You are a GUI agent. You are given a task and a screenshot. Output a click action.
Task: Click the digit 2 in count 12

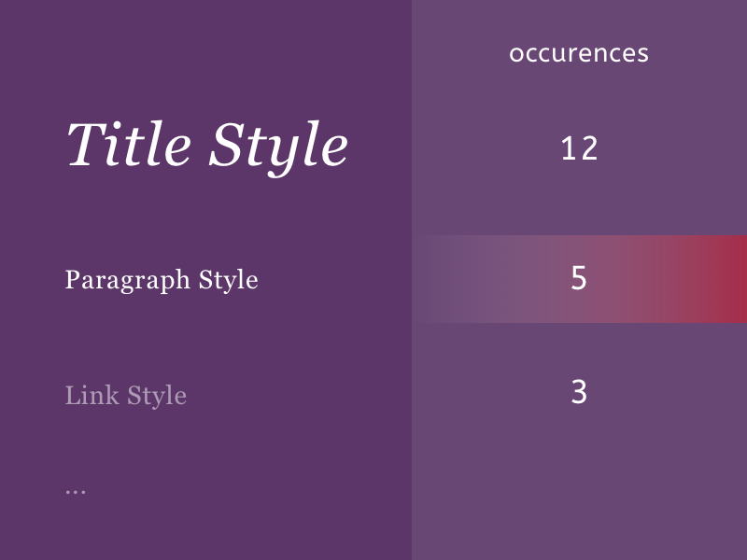(x=589, y=148)
